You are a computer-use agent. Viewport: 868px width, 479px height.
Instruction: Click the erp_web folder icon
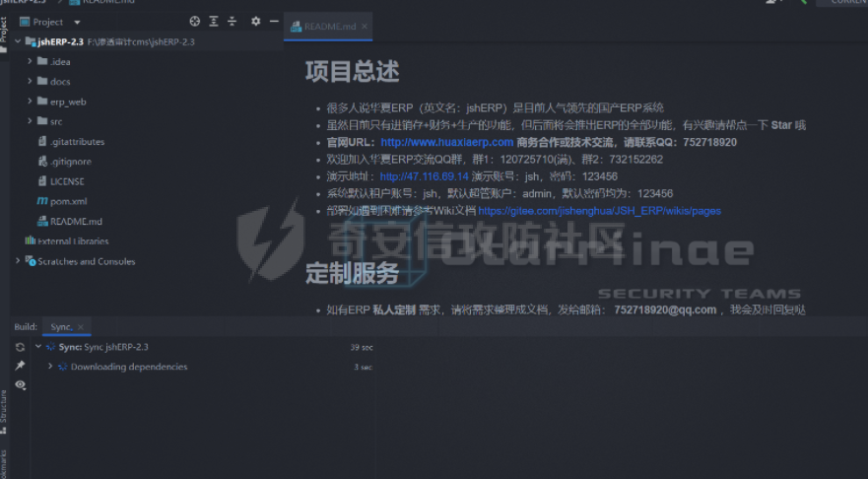(42, 101)
